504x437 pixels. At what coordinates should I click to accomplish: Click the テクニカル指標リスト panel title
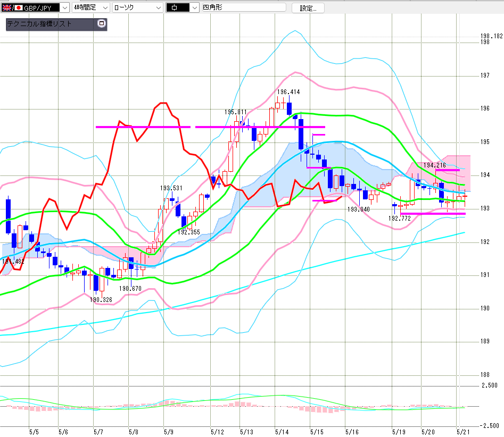[39, 24]
